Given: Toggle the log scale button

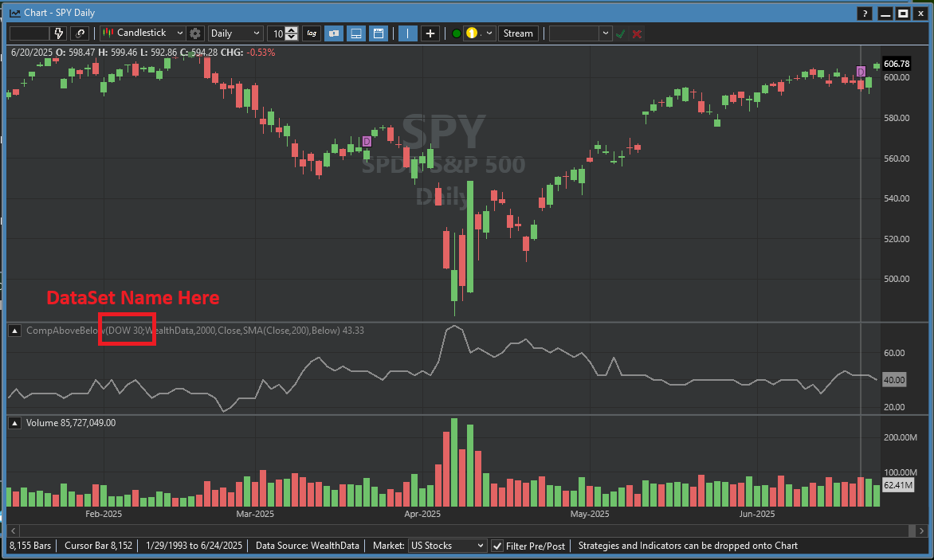Looking at the screenshot, I should 312,33.
